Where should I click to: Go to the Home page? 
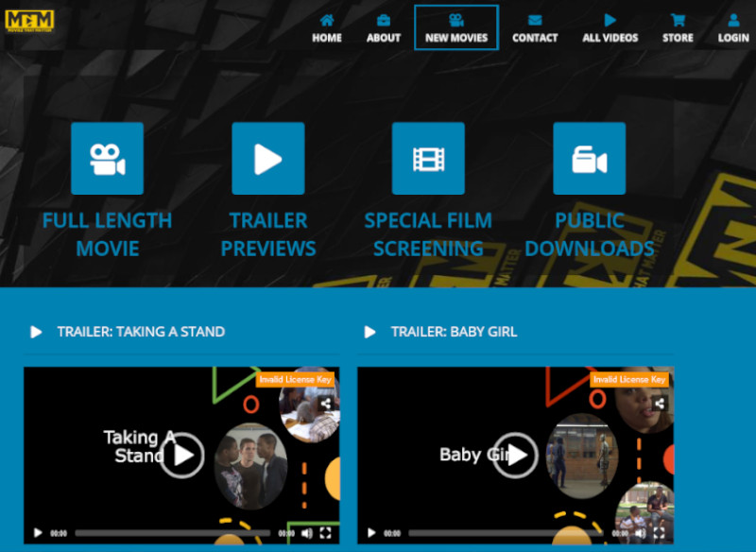coord(327,27)
